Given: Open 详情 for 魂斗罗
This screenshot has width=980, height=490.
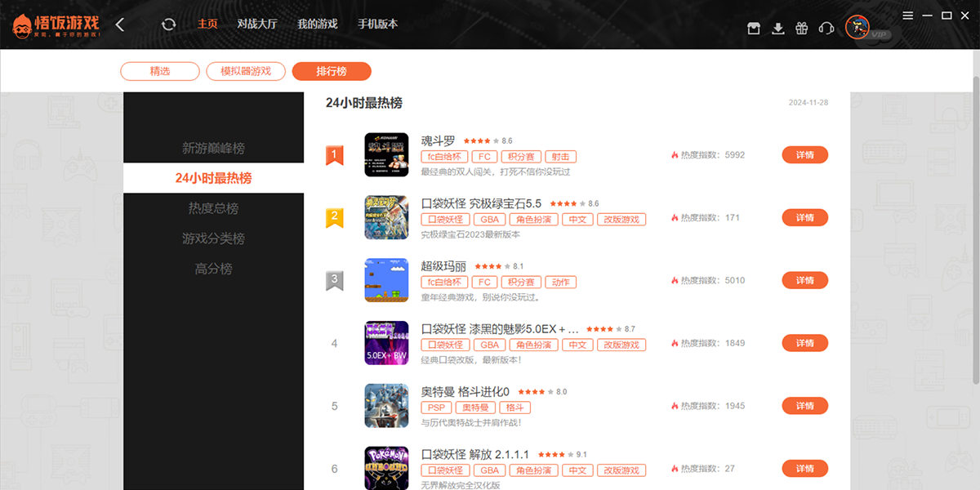Looking at the screenshot, I should click(x=804, y=155).
